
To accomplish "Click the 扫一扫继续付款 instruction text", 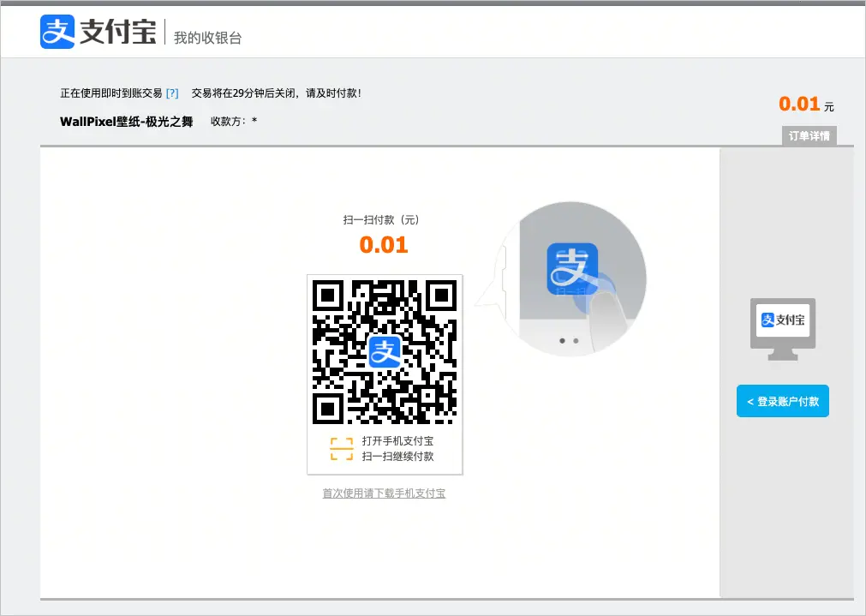I will (x=397, y=457).
